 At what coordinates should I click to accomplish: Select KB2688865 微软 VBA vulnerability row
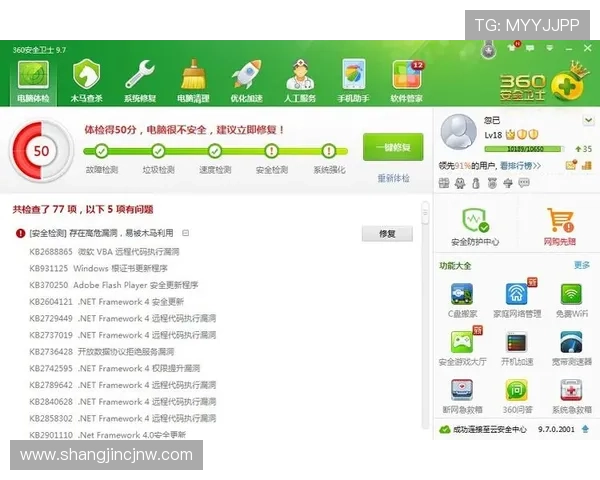click(x=104, y=252)
